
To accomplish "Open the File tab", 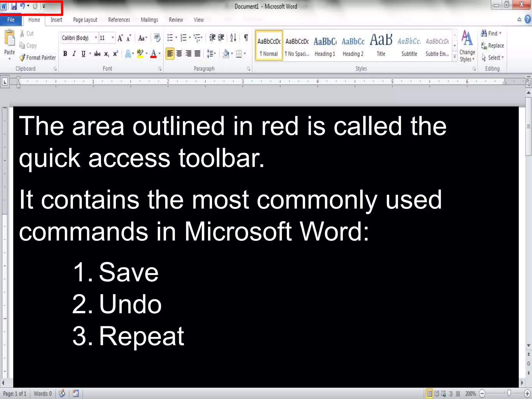I will [11, 20].
